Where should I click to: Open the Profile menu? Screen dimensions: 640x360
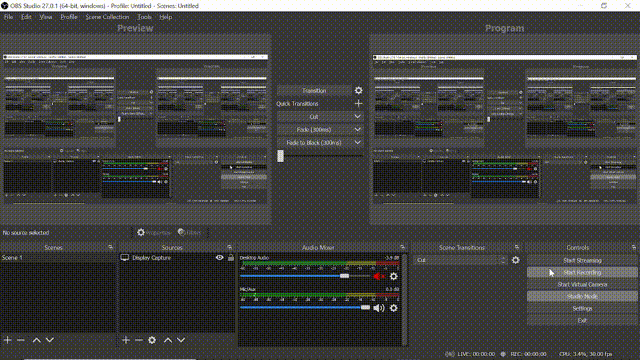(x=69, y=17)
